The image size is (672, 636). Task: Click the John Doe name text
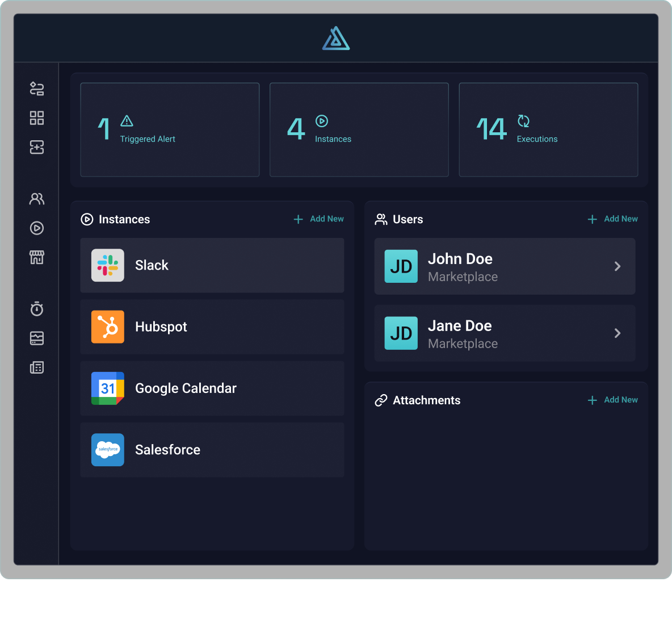460,259
